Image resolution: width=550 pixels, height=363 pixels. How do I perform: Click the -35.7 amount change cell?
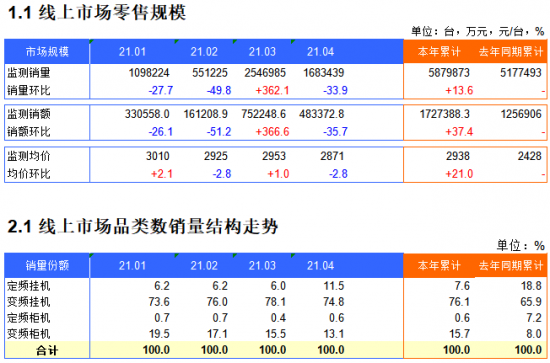click(335, 132)
